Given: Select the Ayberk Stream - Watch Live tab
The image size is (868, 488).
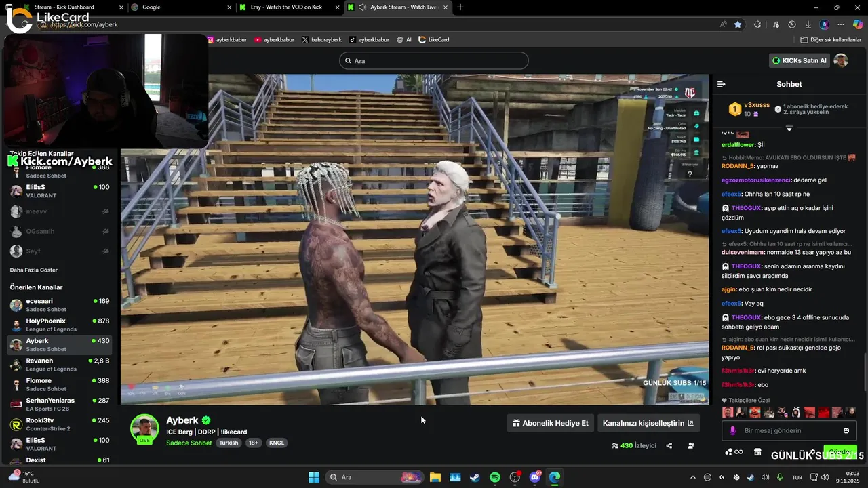Looking at the screenshot, I should 397,7.
